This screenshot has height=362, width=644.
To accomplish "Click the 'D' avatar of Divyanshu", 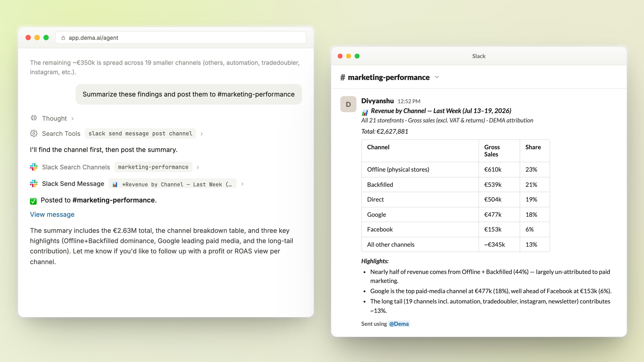I will coord(348,104).
